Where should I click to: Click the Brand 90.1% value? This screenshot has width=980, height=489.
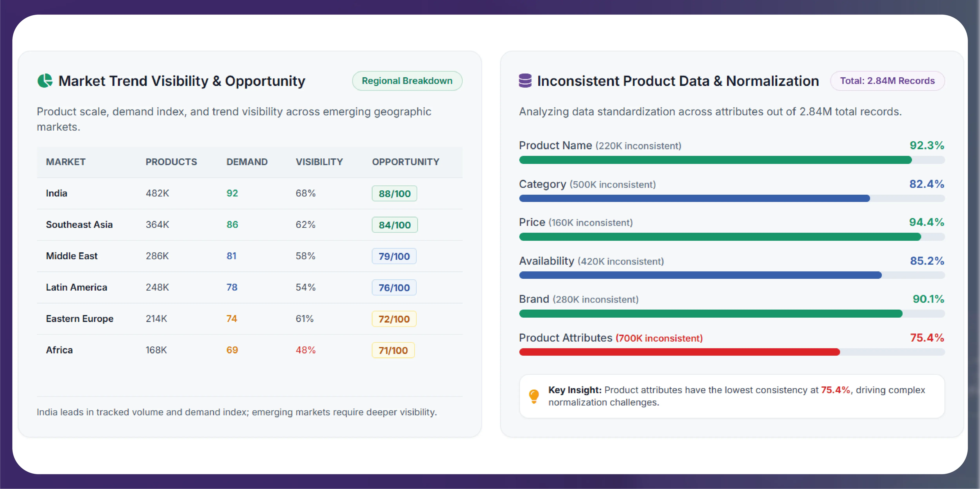pyautogui.click(x=928, y=299)
